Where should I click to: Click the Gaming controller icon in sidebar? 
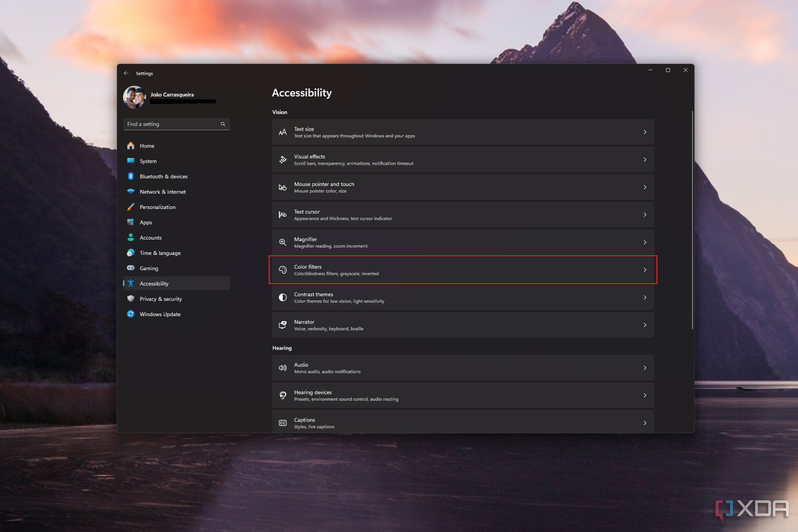(131, 268)
